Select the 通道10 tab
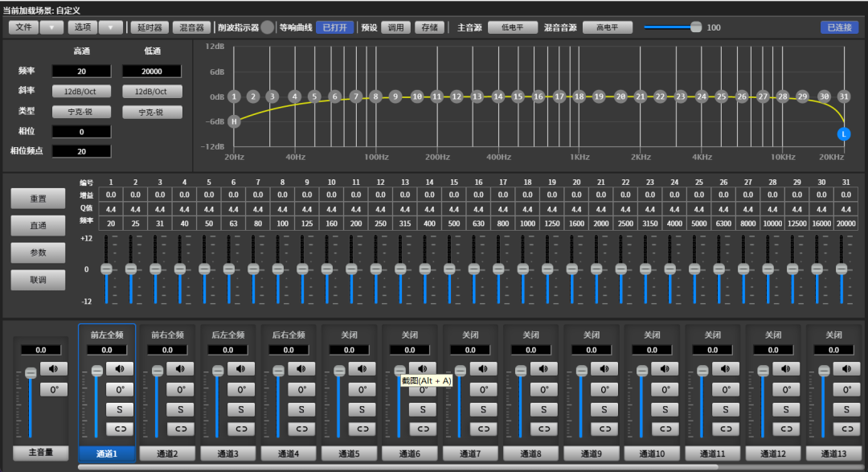This screenshot has height=472, width=868. [652, 454]
